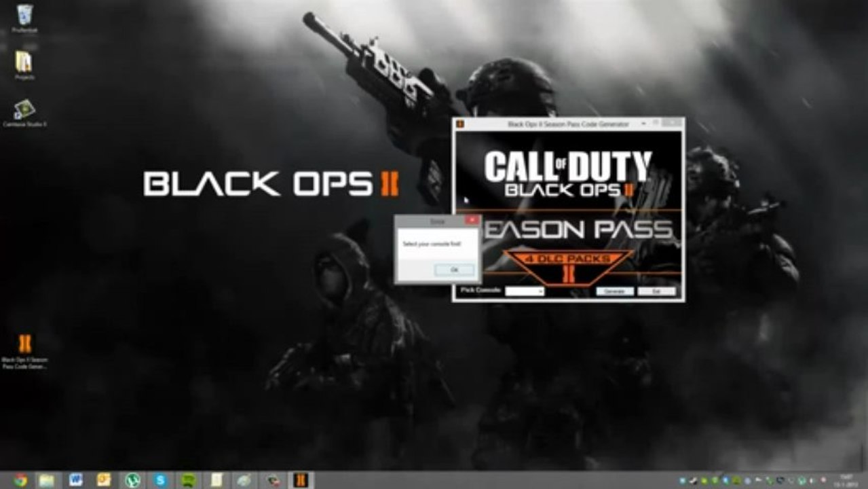The image size is (868, 489).
Task: Open the orange Outlook icon in taskbar
Action: [104, 480]
